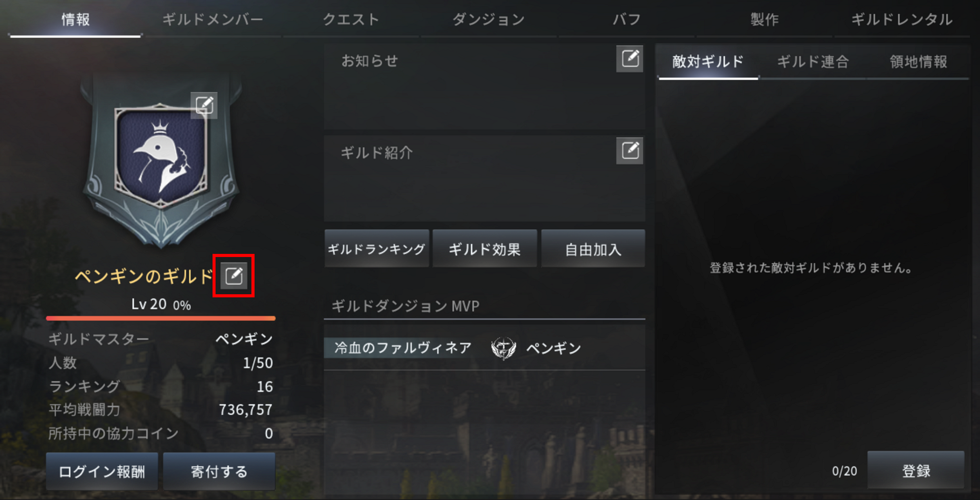Toggle the 自由加入 join setting
This screenshot has width=980, height=500.
pyautogui.click(x=593, y=249)
